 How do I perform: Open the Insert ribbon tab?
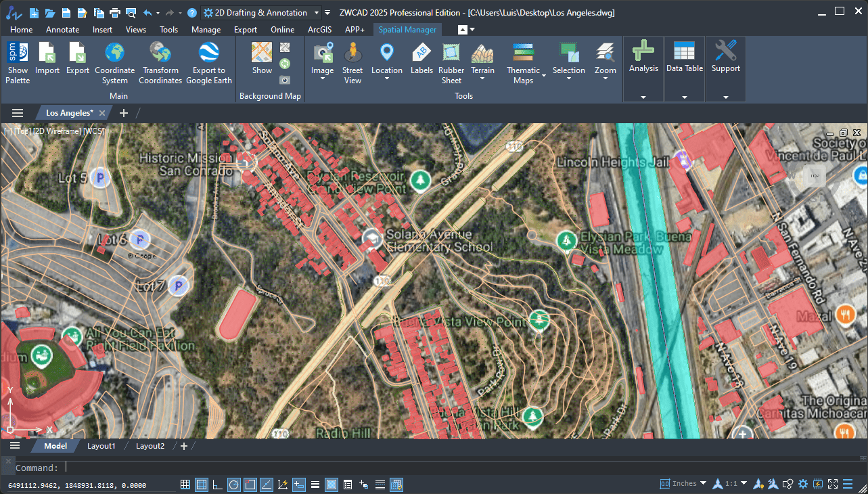103,29
